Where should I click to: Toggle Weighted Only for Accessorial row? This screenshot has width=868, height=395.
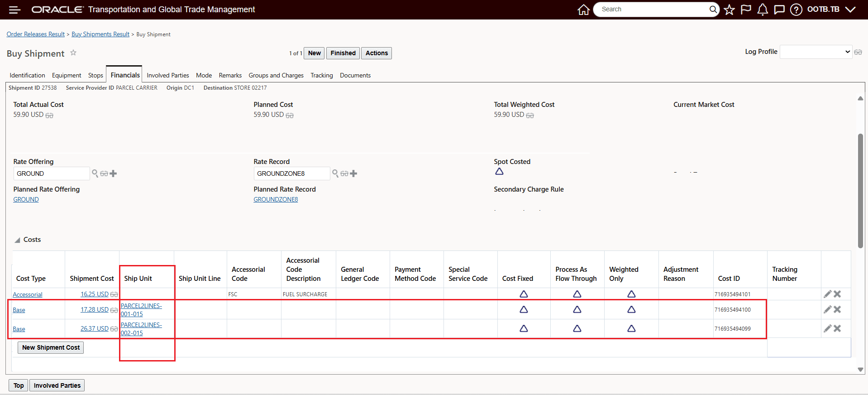click(x=631, y=294)
